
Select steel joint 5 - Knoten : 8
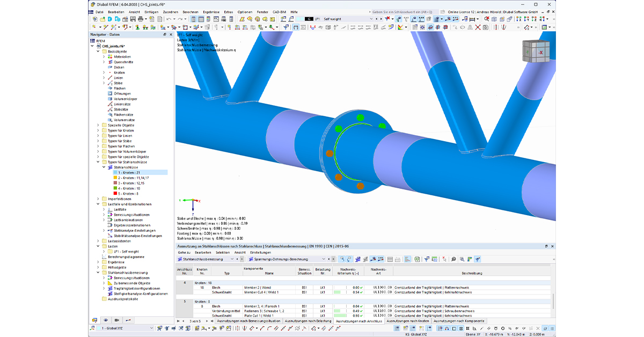pos(126,193)
